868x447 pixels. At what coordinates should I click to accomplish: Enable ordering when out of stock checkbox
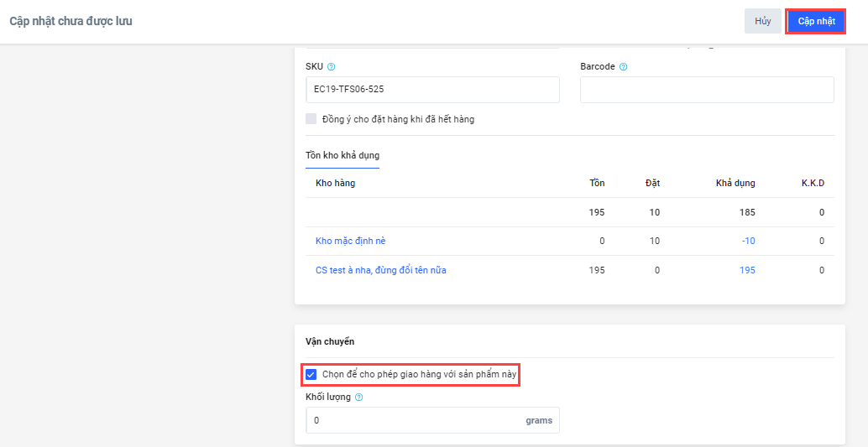(311, 119)
